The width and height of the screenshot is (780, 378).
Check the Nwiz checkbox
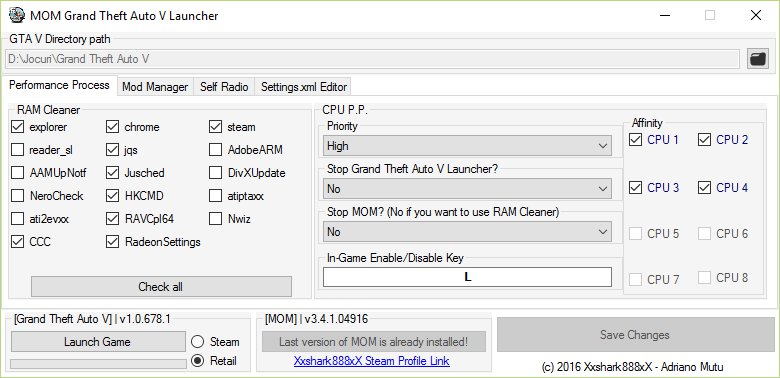tap(215, 218)
